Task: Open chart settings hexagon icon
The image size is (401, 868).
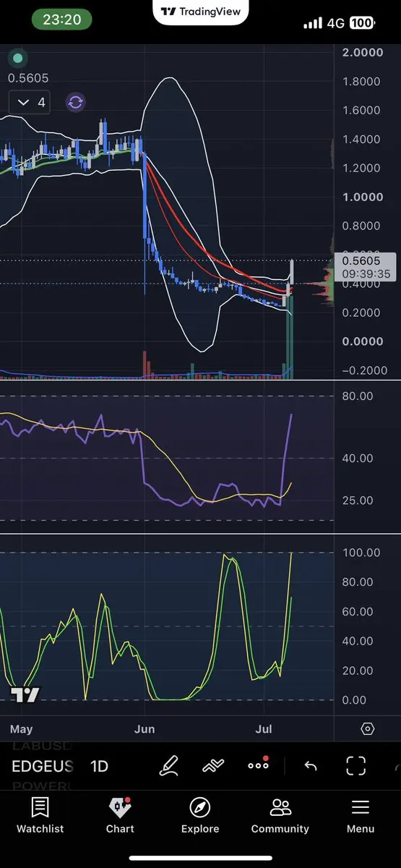Action: [x=368, y=728]
